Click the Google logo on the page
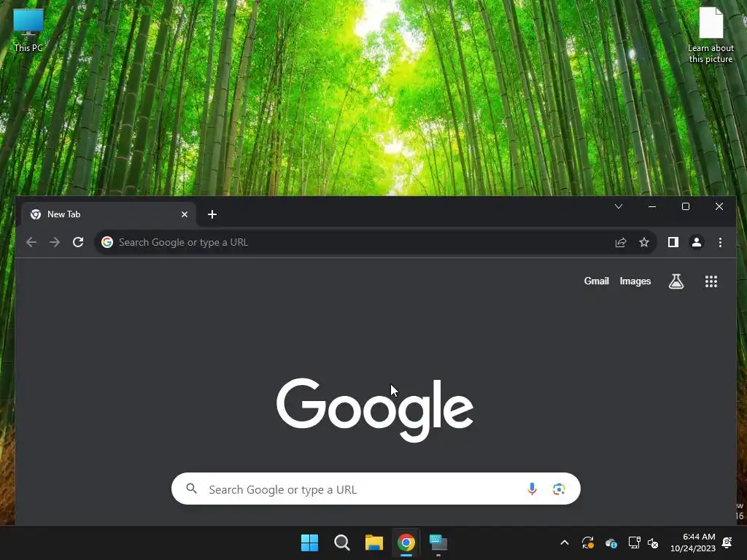747x560 pixels. pos(375,410)
